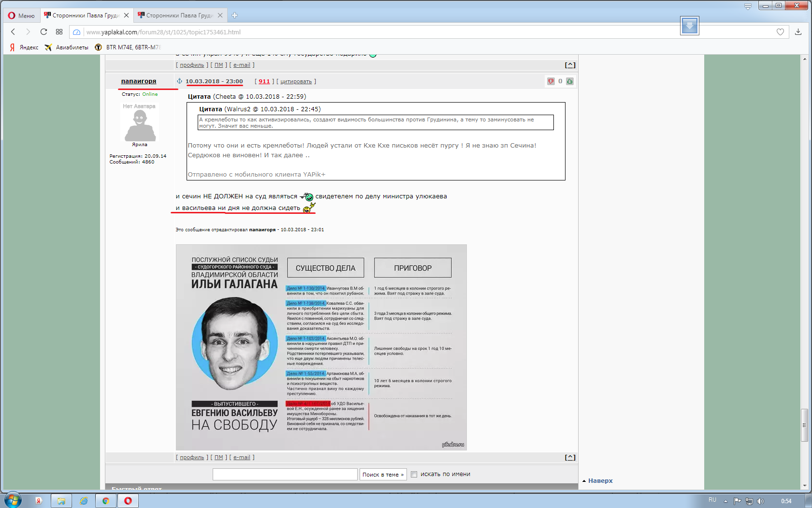Open Internet Explorer taskbar icon
Viewport: 812px width, 508px height.
click(84, 501)
